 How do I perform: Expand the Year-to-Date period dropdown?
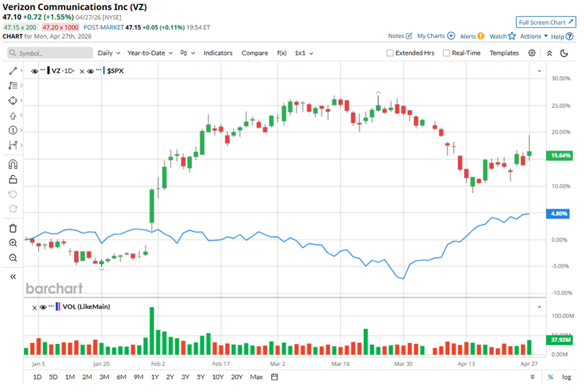(150, 53)
